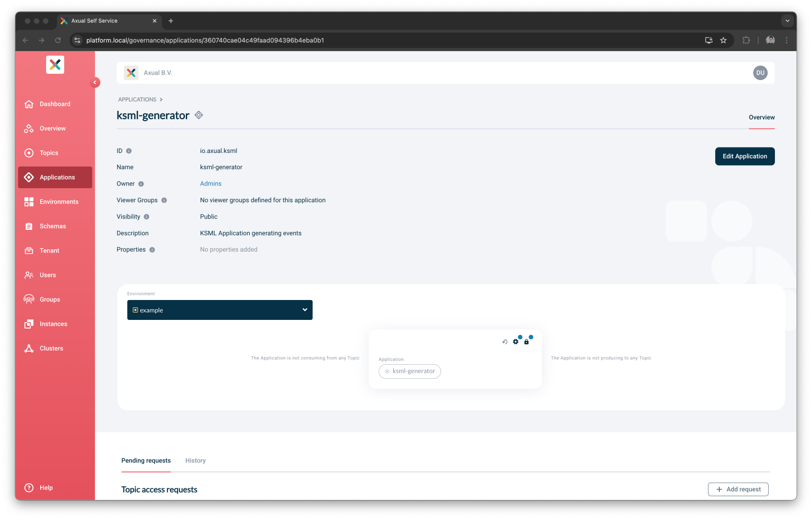
Task: Go to Tenant settings in sidebar
Action: tap(55, 251)
